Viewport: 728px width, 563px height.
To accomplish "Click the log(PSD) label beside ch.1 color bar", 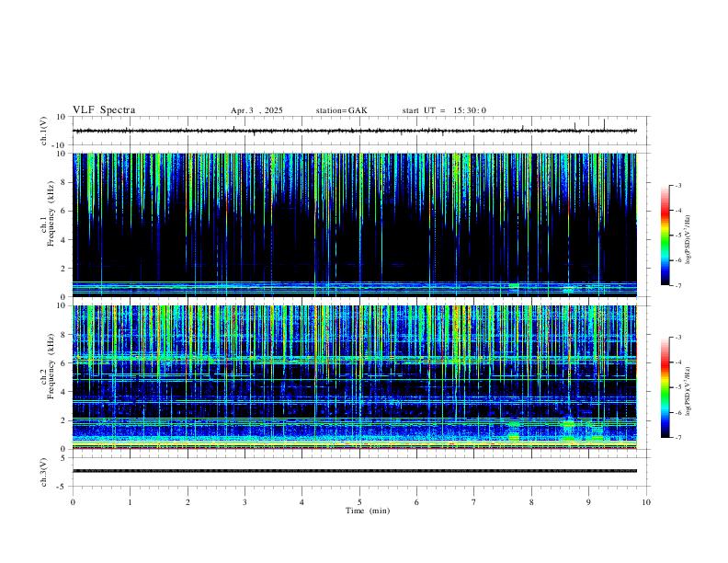I will (688, 239).
